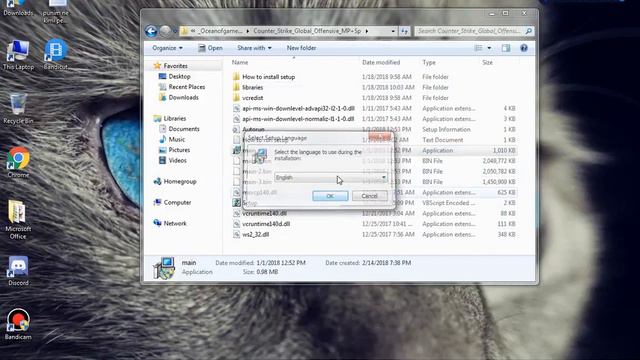Viewport: 640px width, 360px height.
Task: Select the How to install setup folder
Action: tap(268, 77)
